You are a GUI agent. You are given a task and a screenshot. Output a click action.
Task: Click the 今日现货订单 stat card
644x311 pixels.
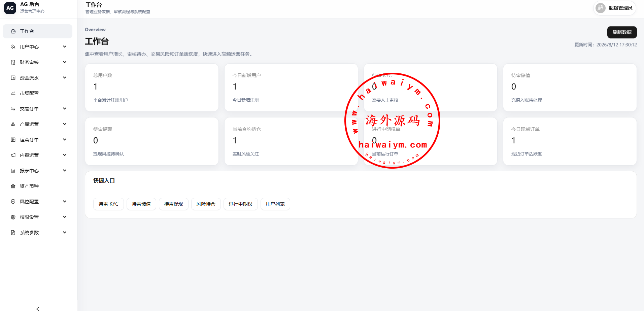click(x=570, y=141)
